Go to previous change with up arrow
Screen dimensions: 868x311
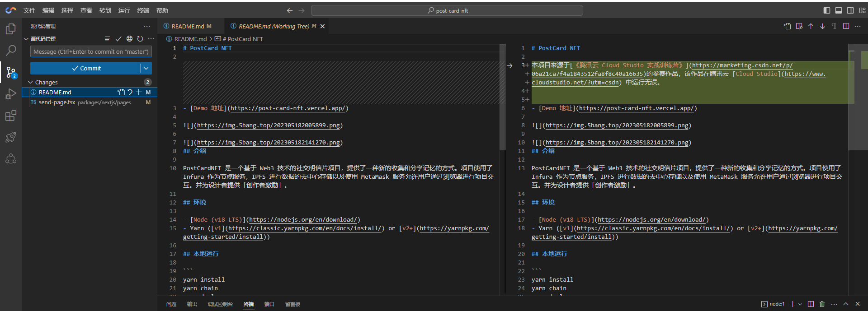pyautogui.click(x=811, y=26)
